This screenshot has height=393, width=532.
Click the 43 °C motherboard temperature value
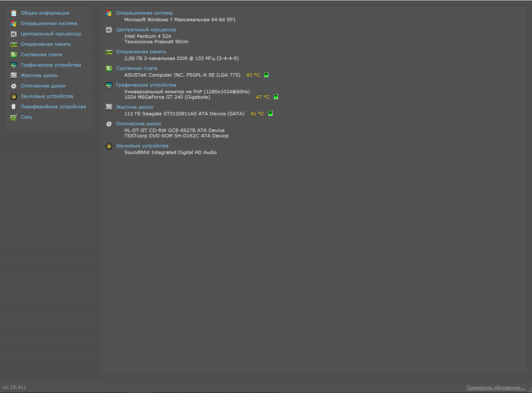253,75
